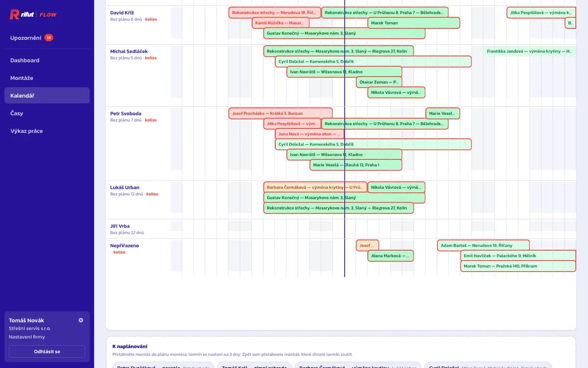Open Nikola Vávrová job in Lukáš Urban row
Image resolution: width=588 pixels, height=368 pixels.
click(x=396, y=187)
